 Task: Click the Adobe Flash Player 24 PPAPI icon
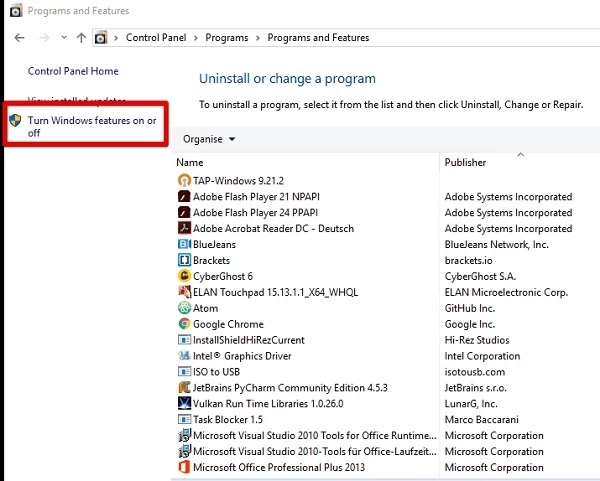(184, 212)
